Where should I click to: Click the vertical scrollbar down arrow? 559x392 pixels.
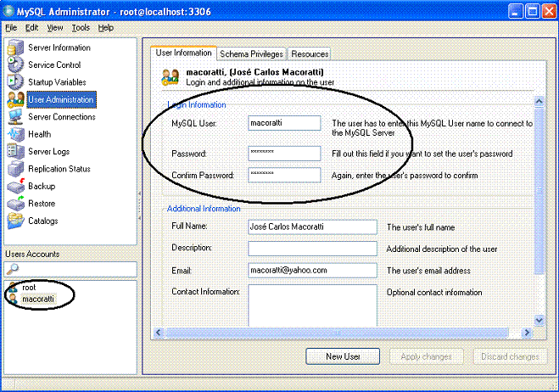(539, 321)
